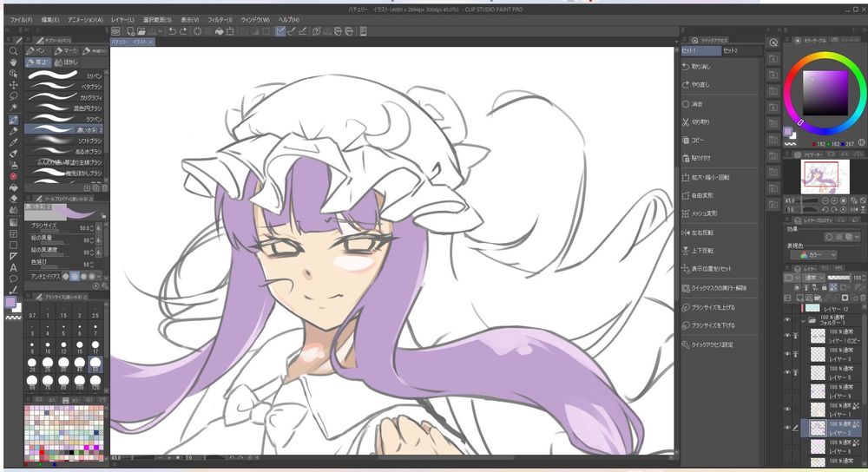The width and height of the screenshot is (868, 472).
Task: Close the パチュリー イラスト canvas tab
Action: [x=150, y=42]
